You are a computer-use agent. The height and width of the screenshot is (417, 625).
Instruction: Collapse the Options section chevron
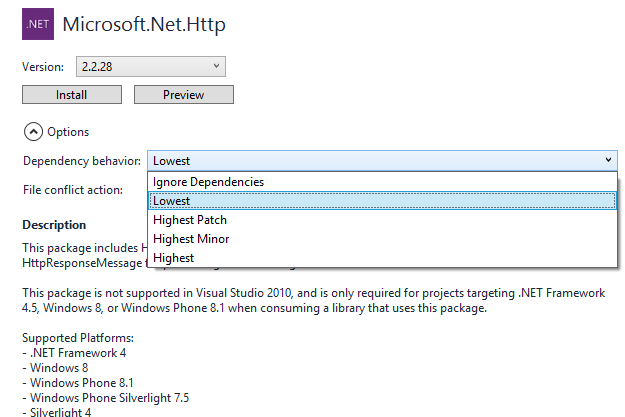(33, 132)
